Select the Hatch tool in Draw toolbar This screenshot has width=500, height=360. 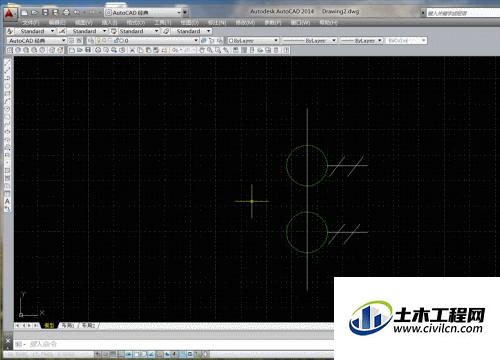(x=7, y=170)
